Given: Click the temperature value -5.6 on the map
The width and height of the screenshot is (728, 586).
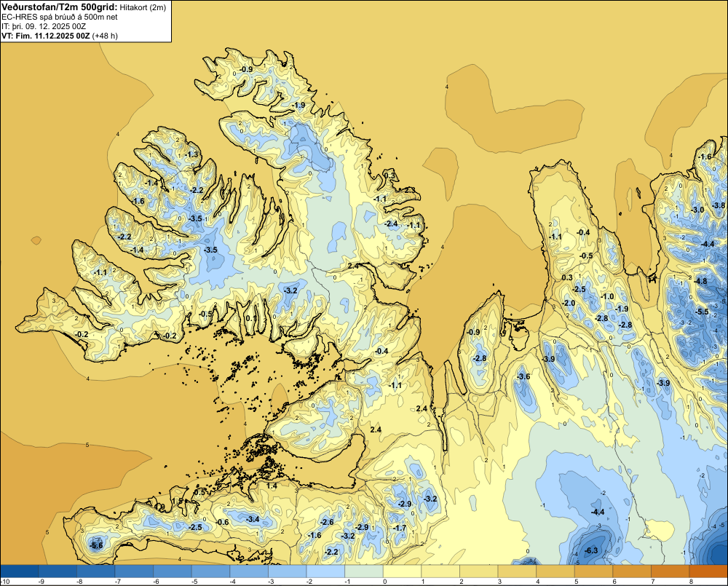Looking at the screenshot, I should click(96, 546).
